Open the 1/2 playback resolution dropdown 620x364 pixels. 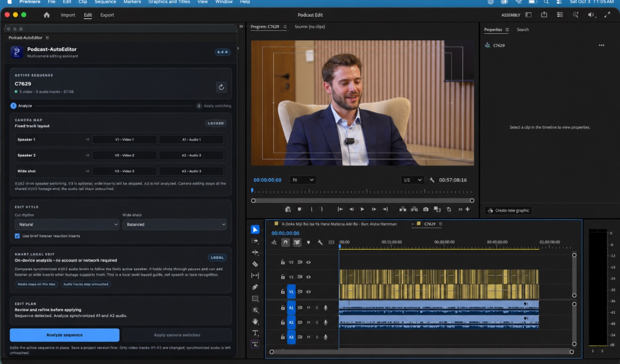[412, 180]
